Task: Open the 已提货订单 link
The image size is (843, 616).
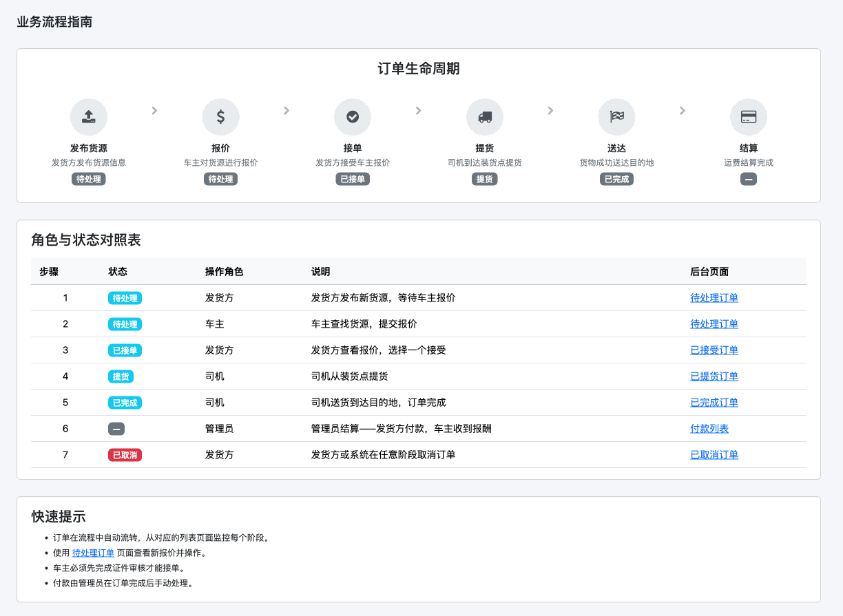Action: click(714, 376)
